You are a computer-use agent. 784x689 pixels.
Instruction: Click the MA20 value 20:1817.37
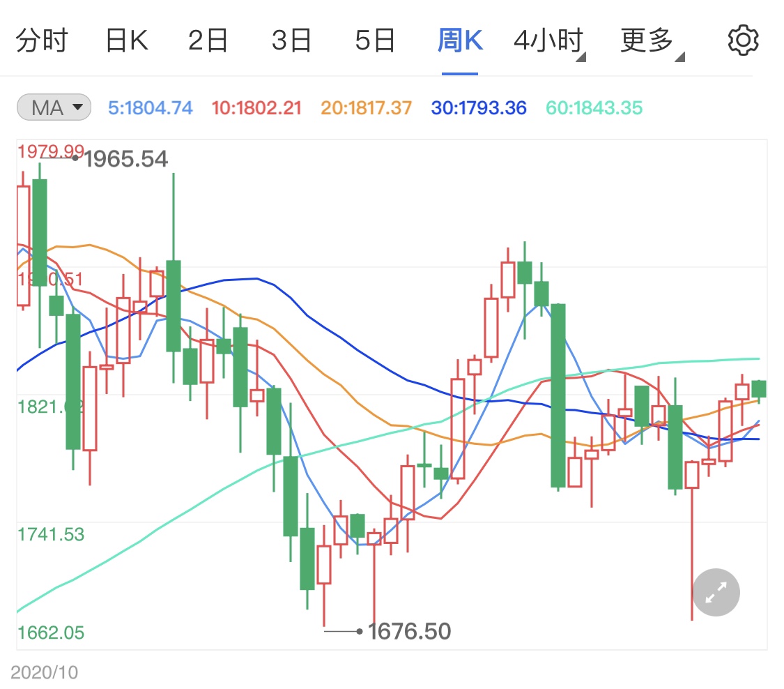(x=367, y=107)
